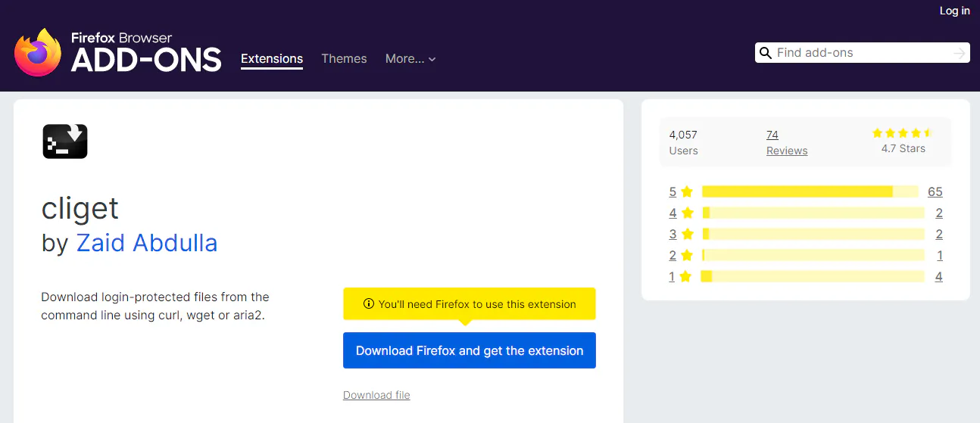Click the You'll need Firefox notice
This screenshot has width=980, height=423.
470,304
